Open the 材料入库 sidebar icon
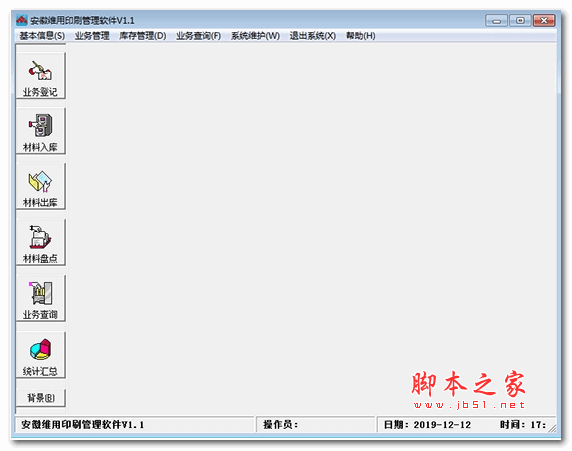The image size is (572, 451). coord(40,131)
